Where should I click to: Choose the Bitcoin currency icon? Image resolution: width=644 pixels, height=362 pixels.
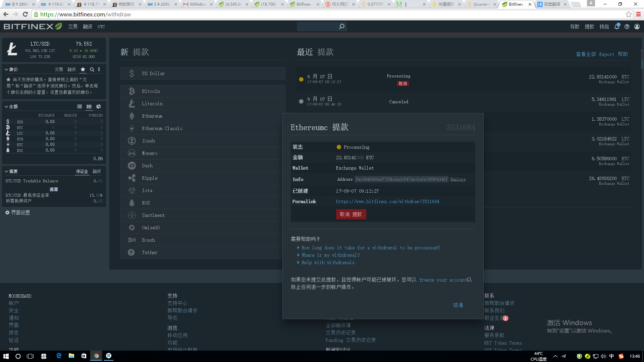[132, 91]
